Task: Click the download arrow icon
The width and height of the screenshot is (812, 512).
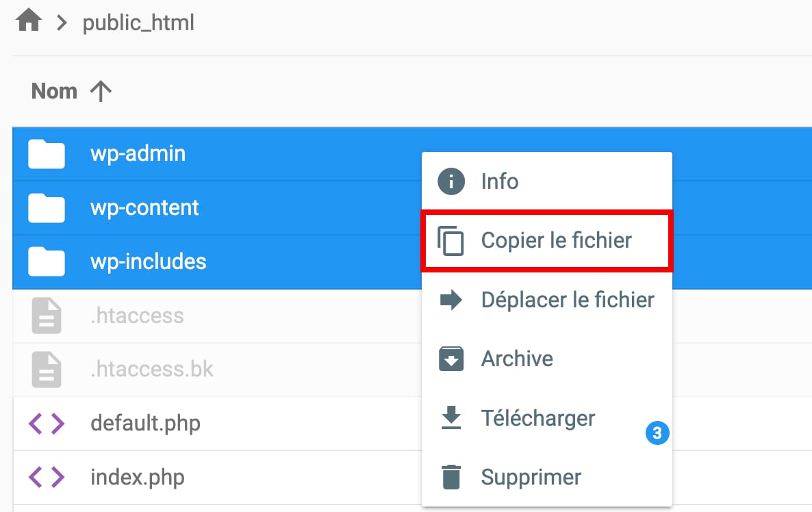Action: coord(451,418)
